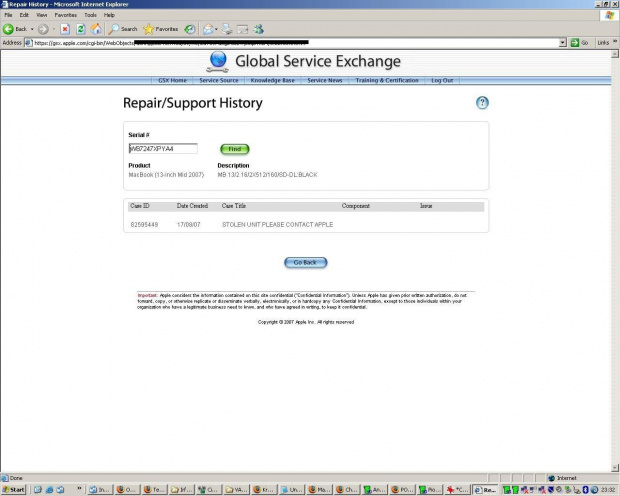Click the Component column header
This screenshot has height=496, width=620.
pos(355,206)
